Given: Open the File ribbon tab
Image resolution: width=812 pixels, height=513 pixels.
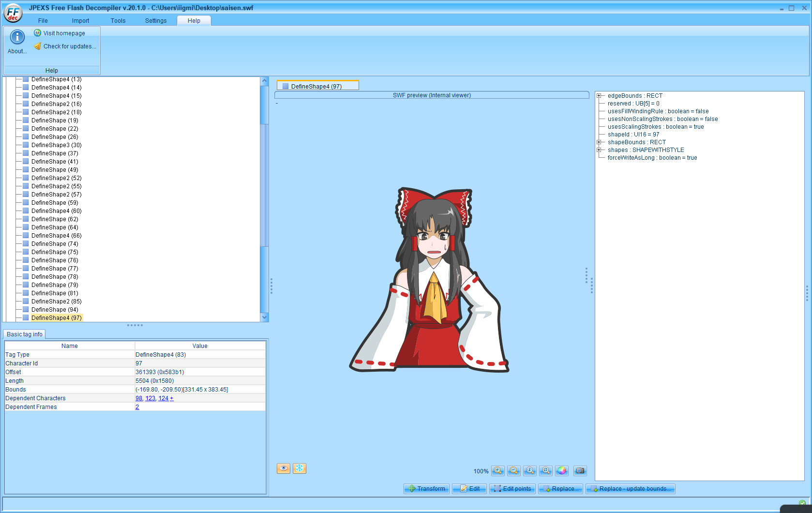Looking at the screenshot, I should 43,21.
